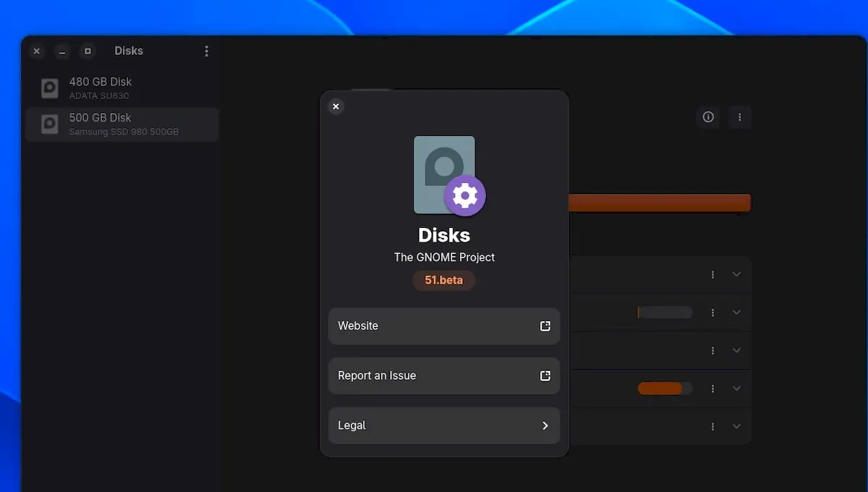Screen dimensions: 868x492
Task: Click the nearly empty usage bar
Action: pos(665,313)
